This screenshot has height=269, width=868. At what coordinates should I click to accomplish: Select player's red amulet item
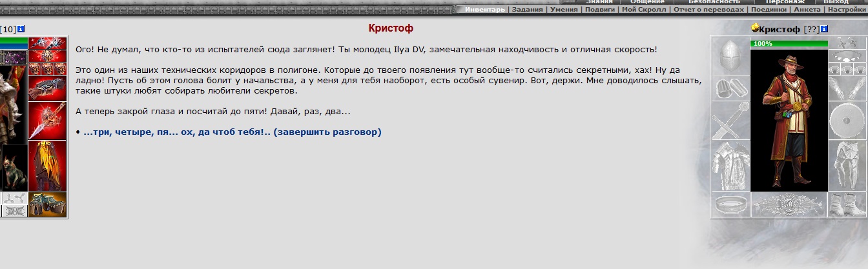pos(48,56)
